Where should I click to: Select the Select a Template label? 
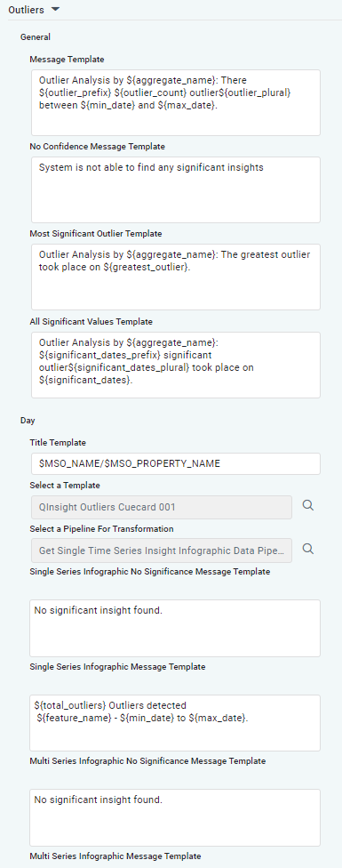coord(65,485)
